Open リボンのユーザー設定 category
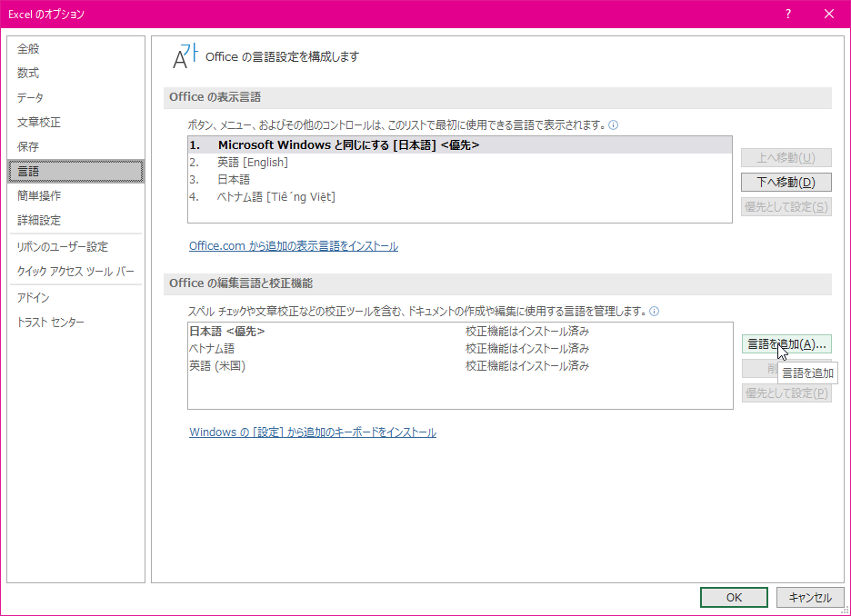This screenshot has height=616, width=851. click(x=75, y=247)
